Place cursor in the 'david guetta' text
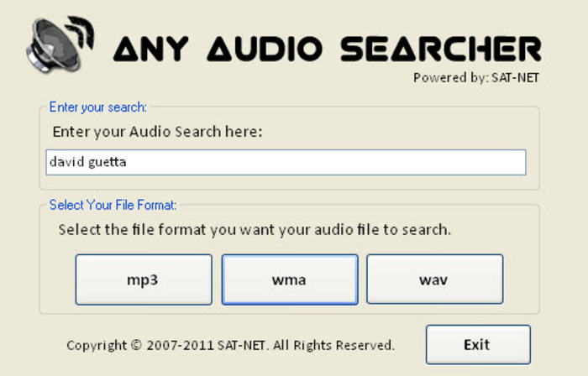Image resolution: width=588 pixels, height=376 pixels. coord(87,162)
